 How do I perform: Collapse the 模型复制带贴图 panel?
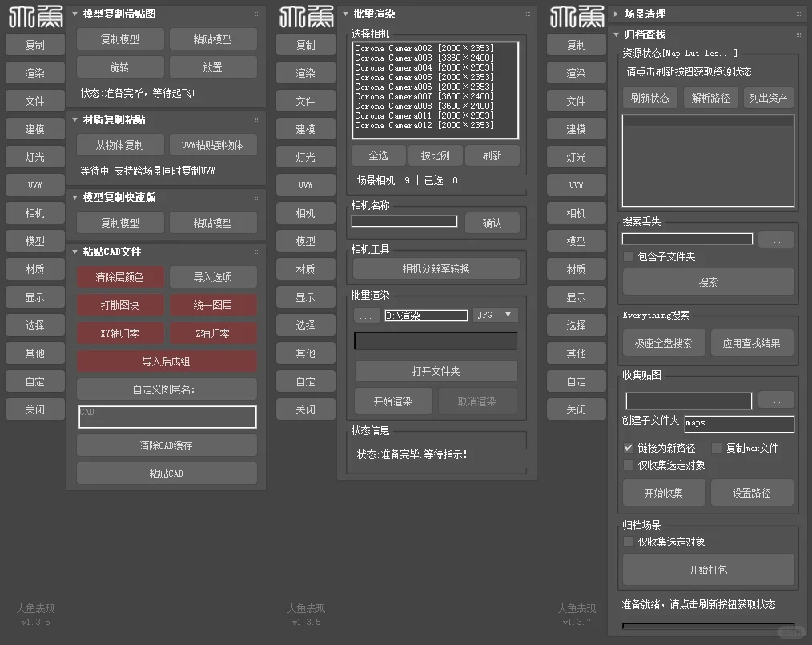pyautogui.click(x=75, y=13)
